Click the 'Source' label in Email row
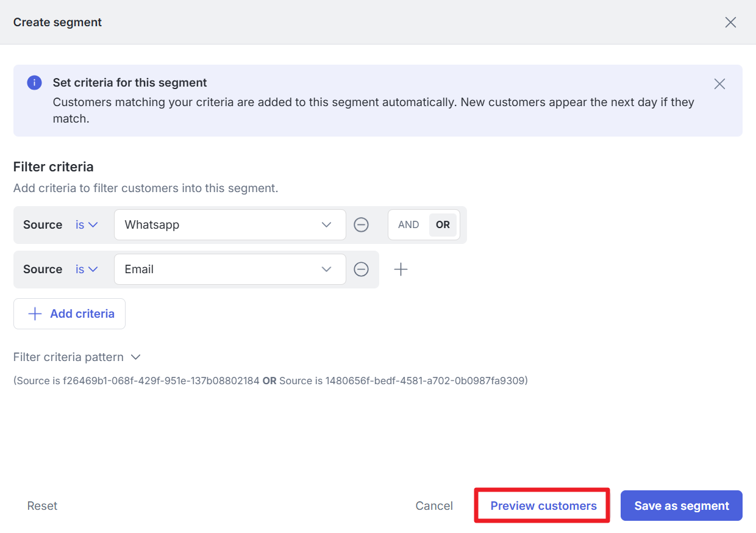 point(43,269)
